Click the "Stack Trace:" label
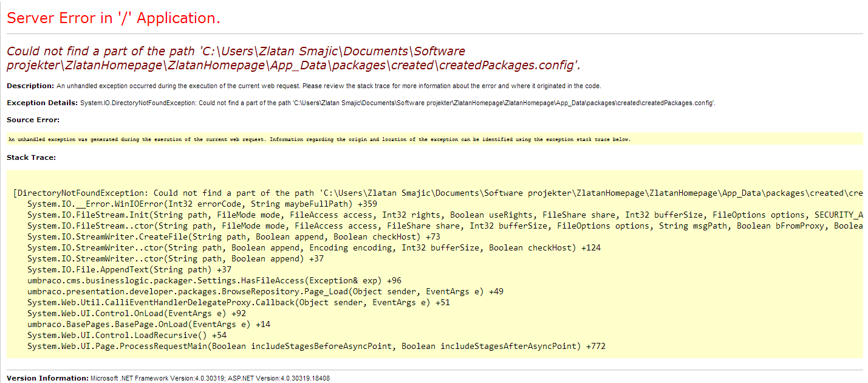 coord(31,157)
